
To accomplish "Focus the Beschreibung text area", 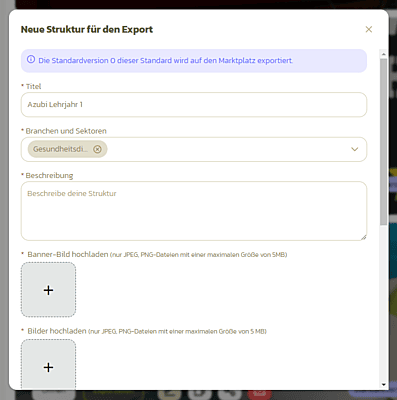I will click(x=194, y=211).
